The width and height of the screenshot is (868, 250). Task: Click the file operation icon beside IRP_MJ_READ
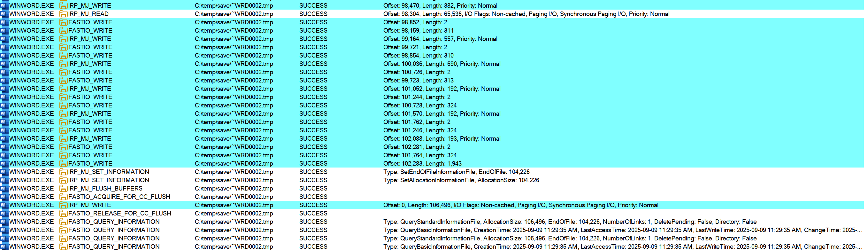tap(63, 14)
